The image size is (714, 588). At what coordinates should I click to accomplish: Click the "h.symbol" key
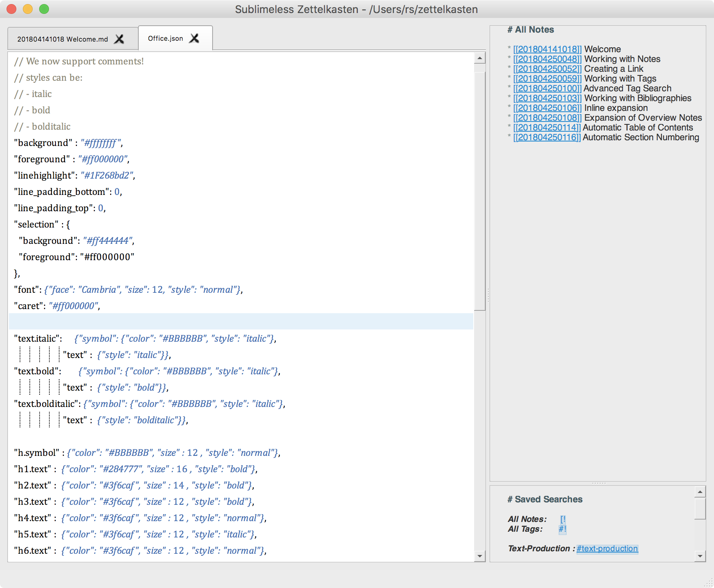[x=37, y=453]
